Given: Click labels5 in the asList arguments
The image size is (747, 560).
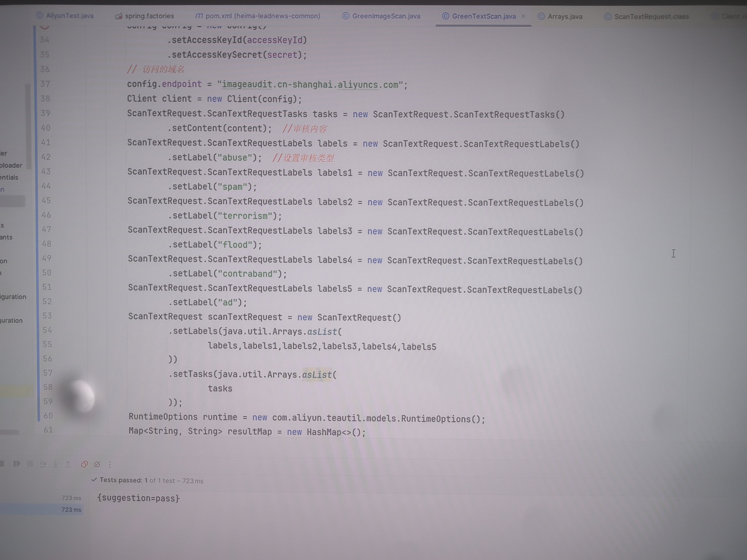Looking at the screenshot, I should 419,347.
